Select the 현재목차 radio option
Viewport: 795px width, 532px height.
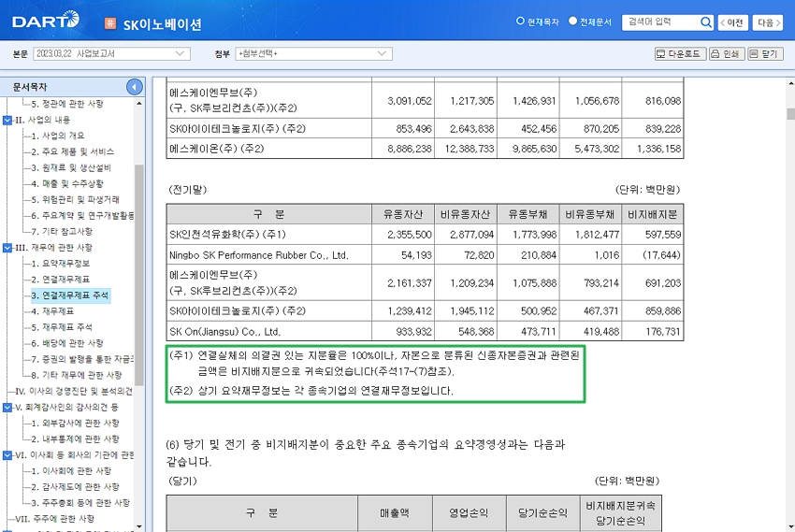(520, 22)
